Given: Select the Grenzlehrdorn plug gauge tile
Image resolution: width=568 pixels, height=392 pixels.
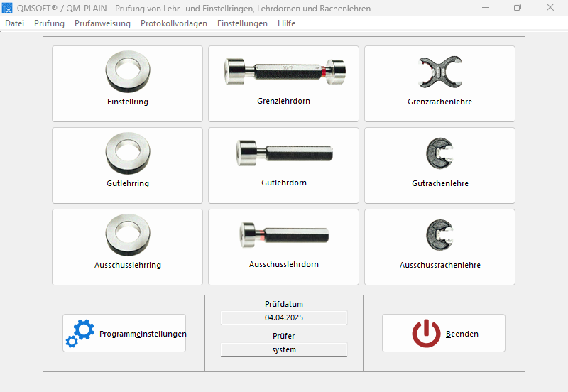Looking at the screenshot, I should 283,84.
